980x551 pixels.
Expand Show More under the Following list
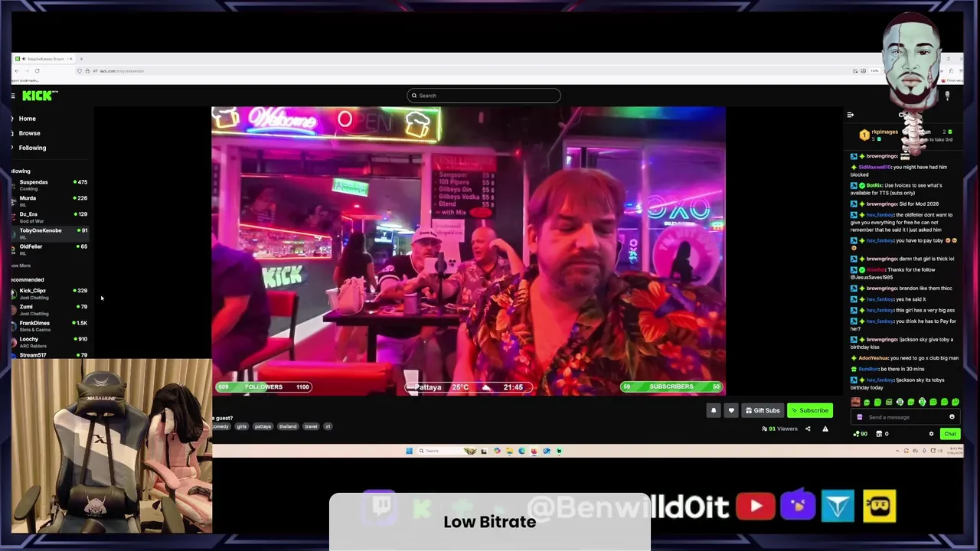[x=21, y=266]
